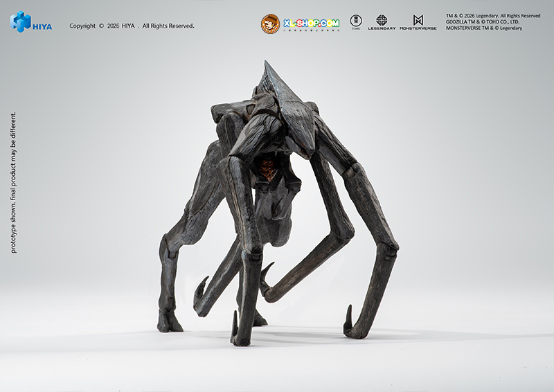Click the creature's far-left hind foot

(168, 322)
